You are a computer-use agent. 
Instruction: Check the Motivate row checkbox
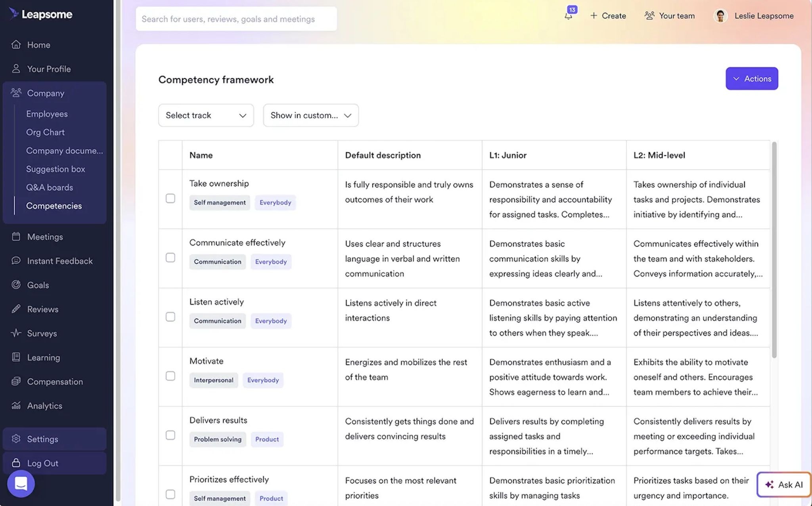click(x=170, y=376)
